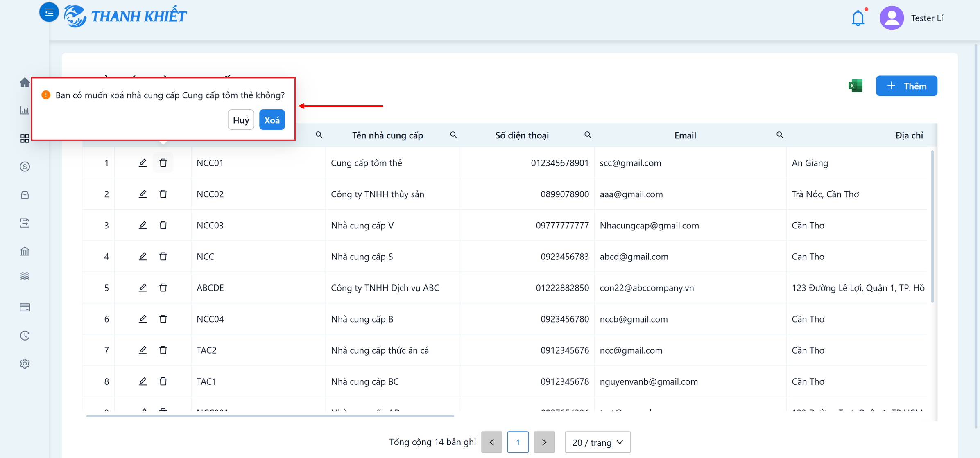Open the bank building sidebar icon
This screenshot has width=980, height=458.
point(25,251)
